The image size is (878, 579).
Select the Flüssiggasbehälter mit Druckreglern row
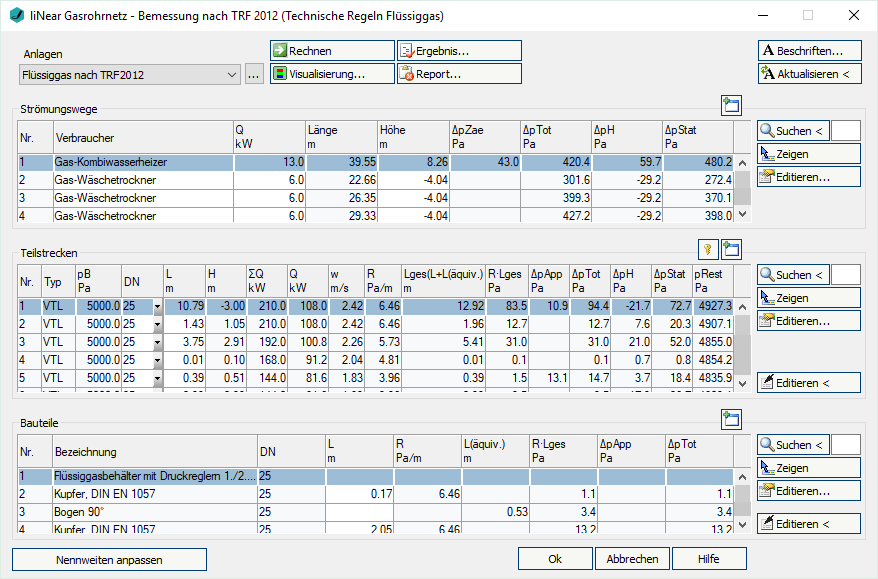(376, 476)
